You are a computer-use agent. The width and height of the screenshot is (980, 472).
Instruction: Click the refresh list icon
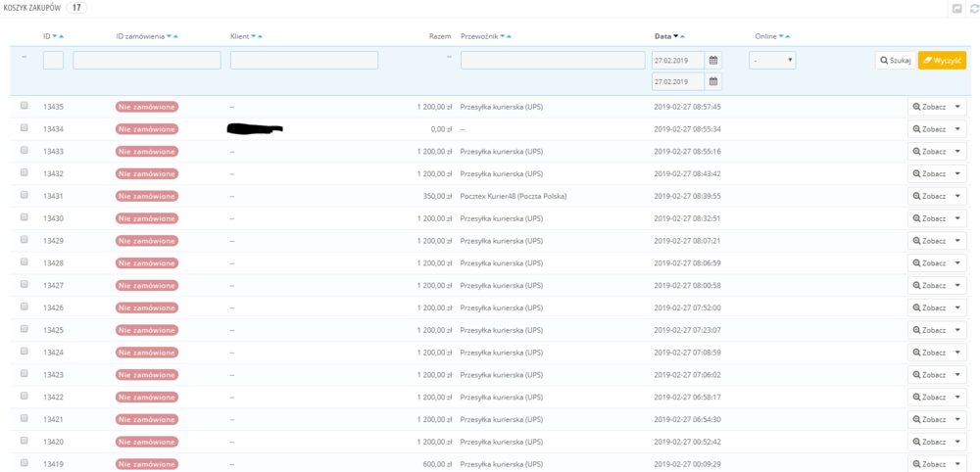pos(973,9)
